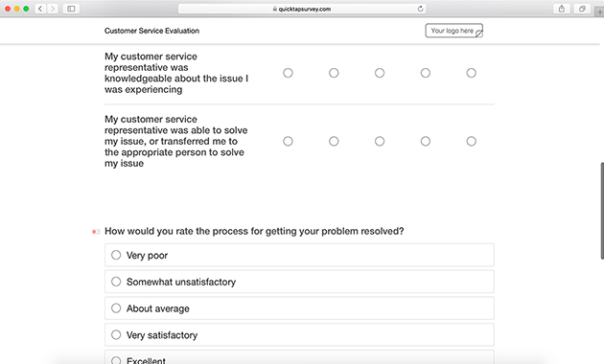Pick the 'Very satisfactory' radio button
The image size is (604, 364).
coord(299,334)
